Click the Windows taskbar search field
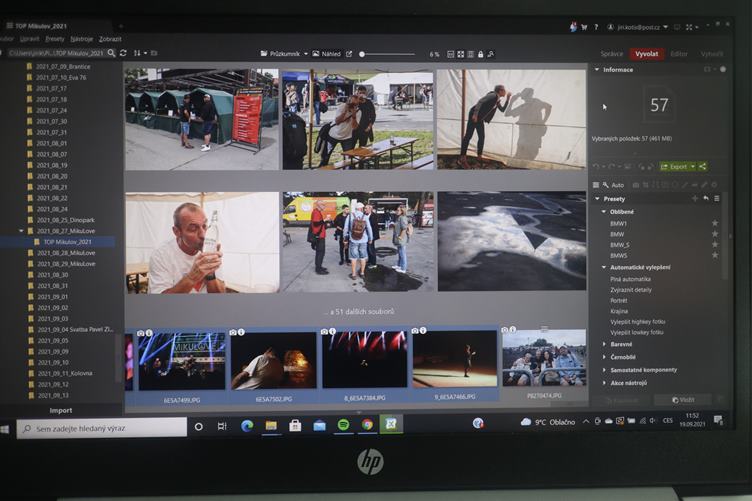This screenshot has height=501, width=752. pos(102,428)
